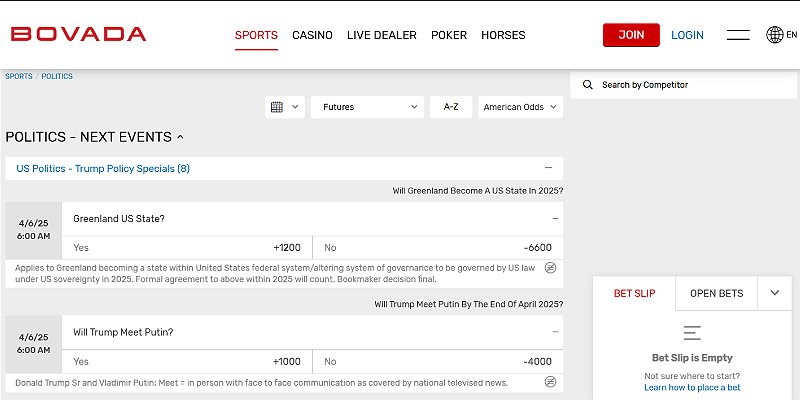Click stats icon beside Greenland description
This screenshot has width=800, height=400.
550,268
